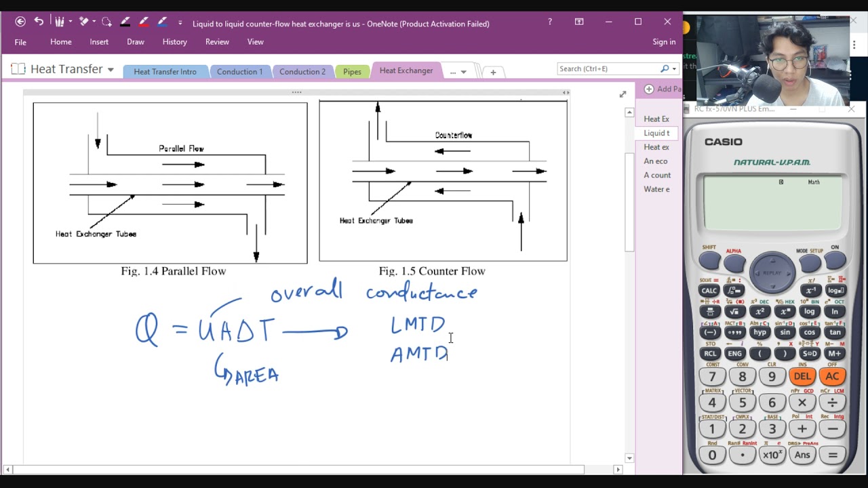Click the Sign in link
This screenshot has width=868, height=488.
664,42
